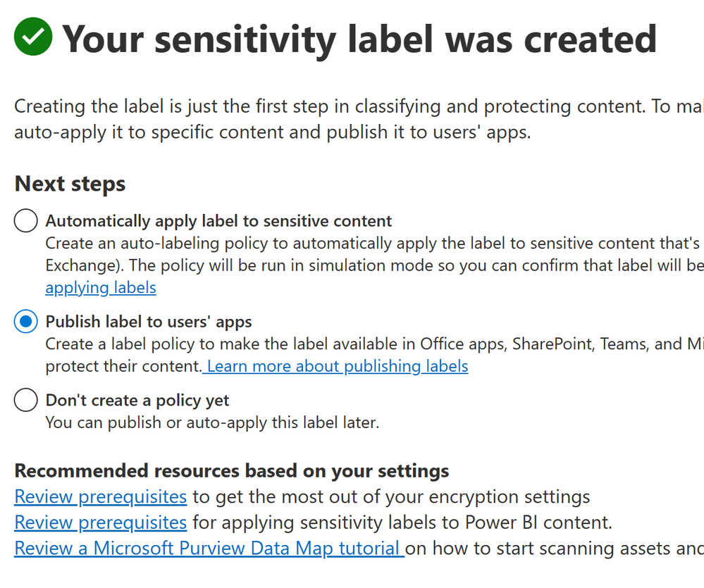Choose Don't create a policy yet radio button
This screenshot has width=704, height=588.
pos(25,399)
